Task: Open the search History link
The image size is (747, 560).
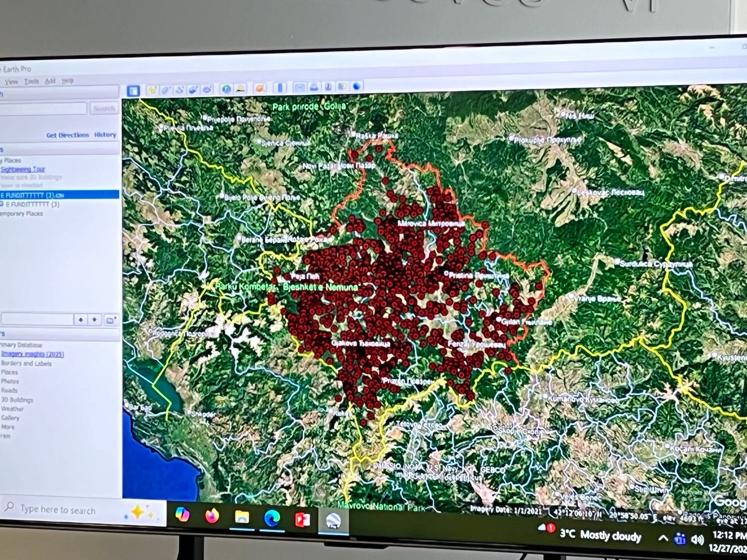Action: 105,135
